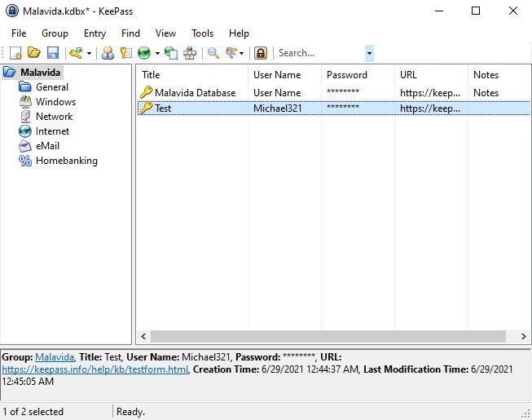Expand the Open URL dropdown arrow
Screen dimensions: 532x420
point(157,53)
